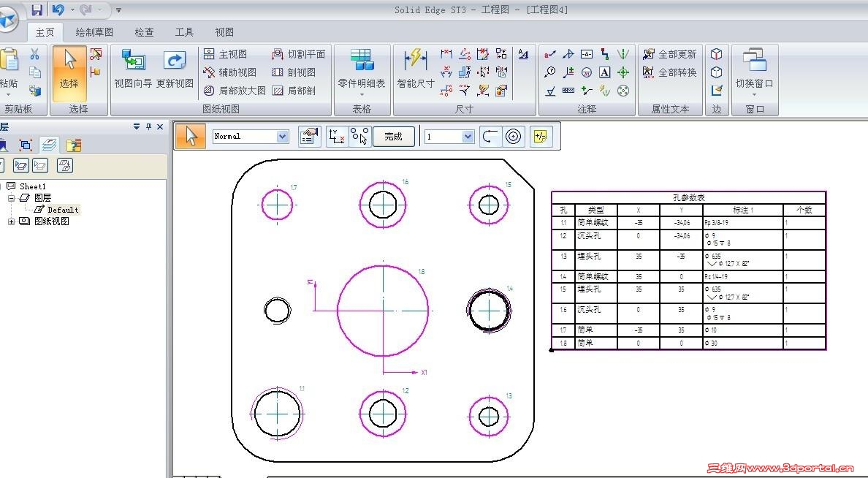Switch to the 视图 View tab
Image resolution: width=868 pixels, height=478 pixels.
224,32
